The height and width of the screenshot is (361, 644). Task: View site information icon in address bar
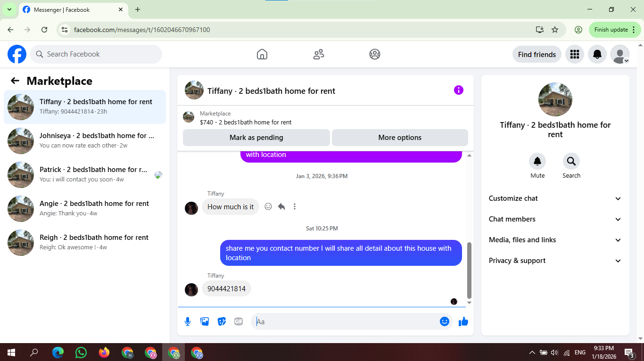(65, 30)
